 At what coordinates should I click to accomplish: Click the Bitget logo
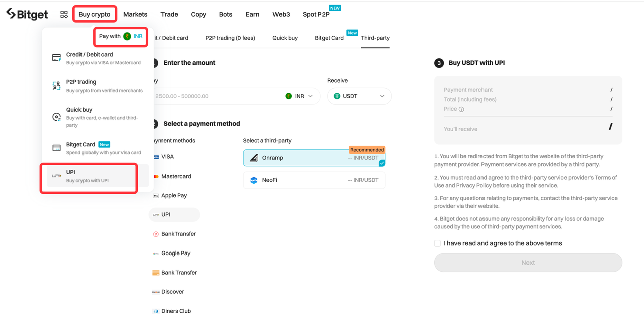click(27, 14)
